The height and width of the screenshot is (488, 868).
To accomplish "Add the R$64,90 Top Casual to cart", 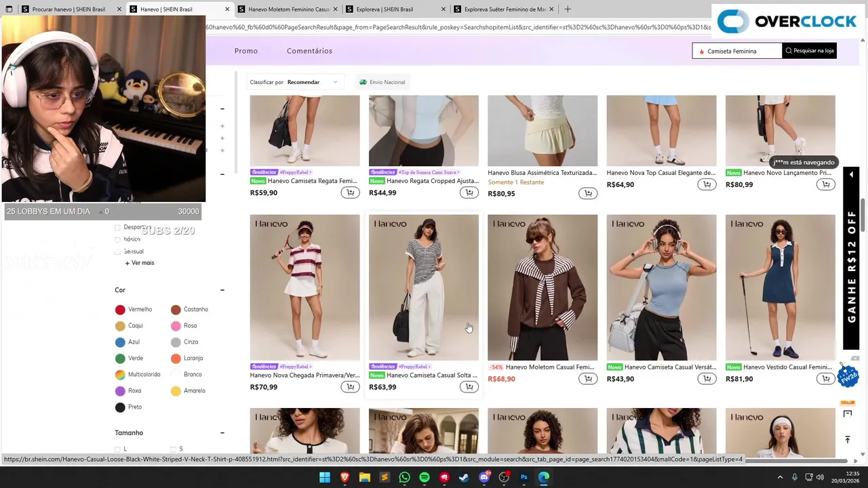I will [707, 184].
